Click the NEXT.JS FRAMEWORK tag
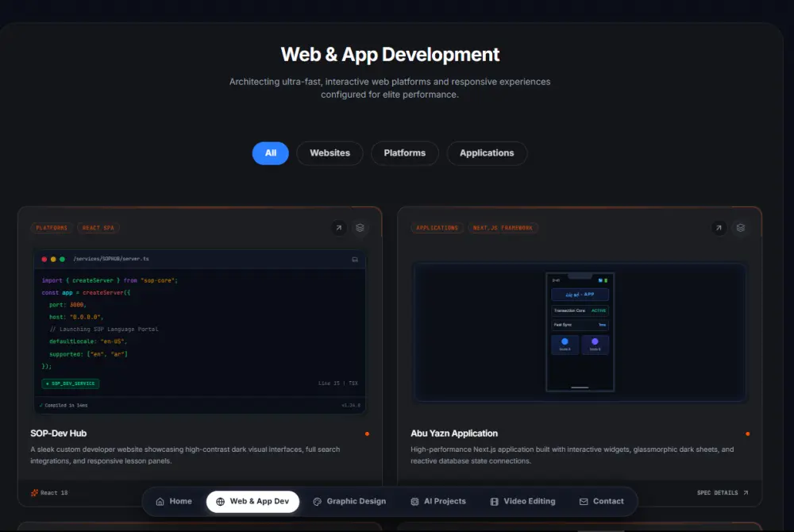 503,228
